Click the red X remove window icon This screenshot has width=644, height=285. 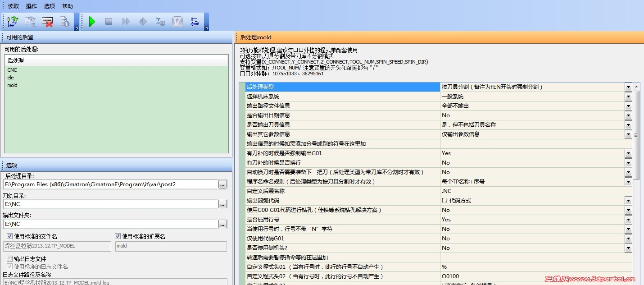tap(47, 22)
